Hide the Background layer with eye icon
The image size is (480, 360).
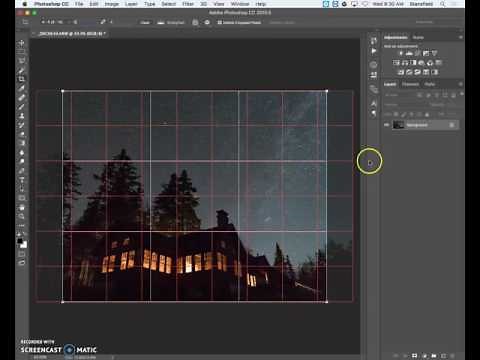pyautogui.click(x=386, y=125)
